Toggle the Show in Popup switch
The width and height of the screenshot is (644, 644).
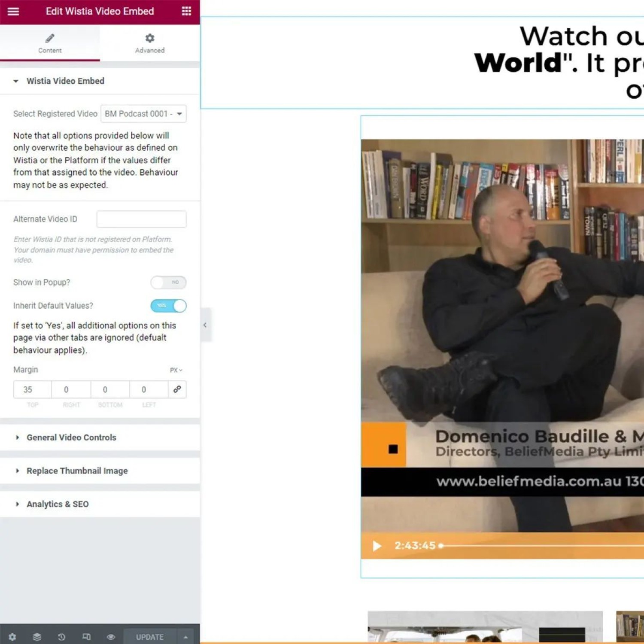[168, 283]
